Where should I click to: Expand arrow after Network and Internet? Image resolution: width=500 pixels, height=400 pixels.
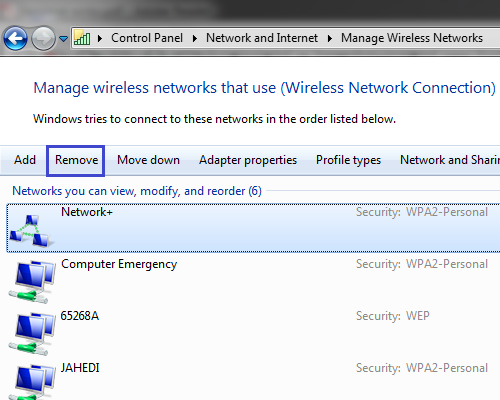(330, 38)
